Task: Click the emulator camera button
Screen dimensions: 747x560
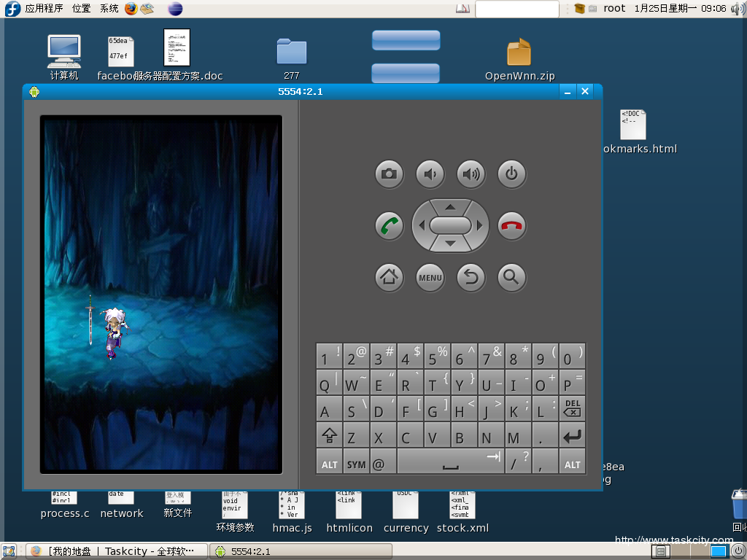Action: 390,174
